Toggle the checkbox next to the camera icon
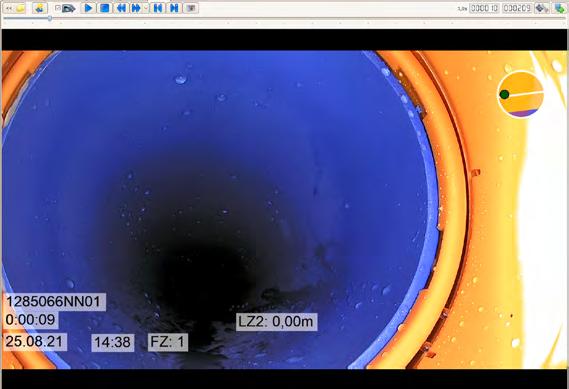The height and width of the screenshot is (389, 569). (x=57, y=8)
